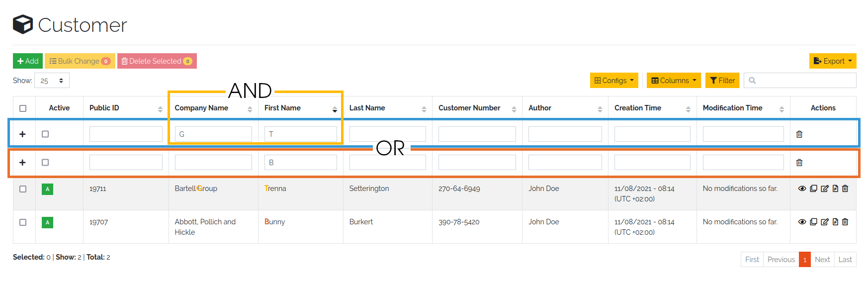Remove the second filter row via its trash icon
The image size is (868, 284).
click(x=799, y=163)
